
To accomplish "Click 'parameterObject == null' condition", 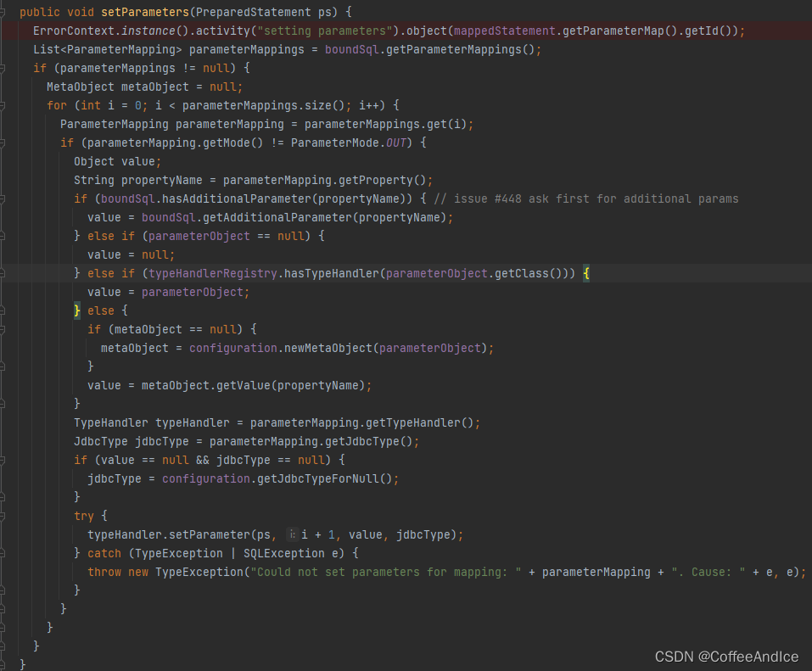I will point(226,236).
